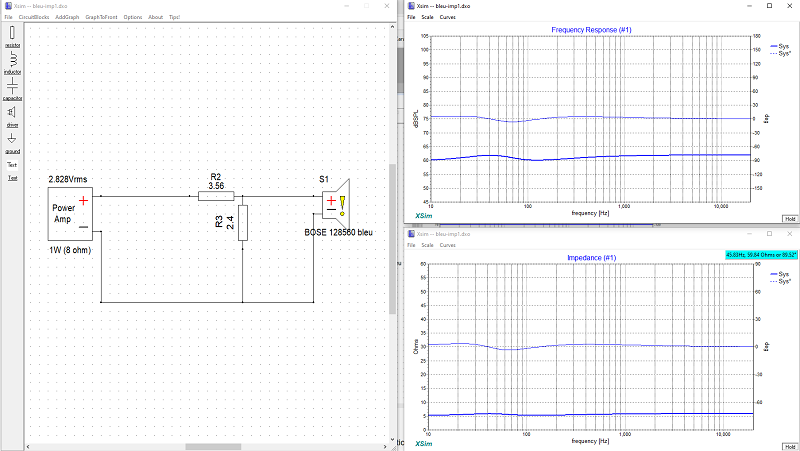
Task: Click the Impedance (#1) graph title
Action: click(x=591, y=258)
